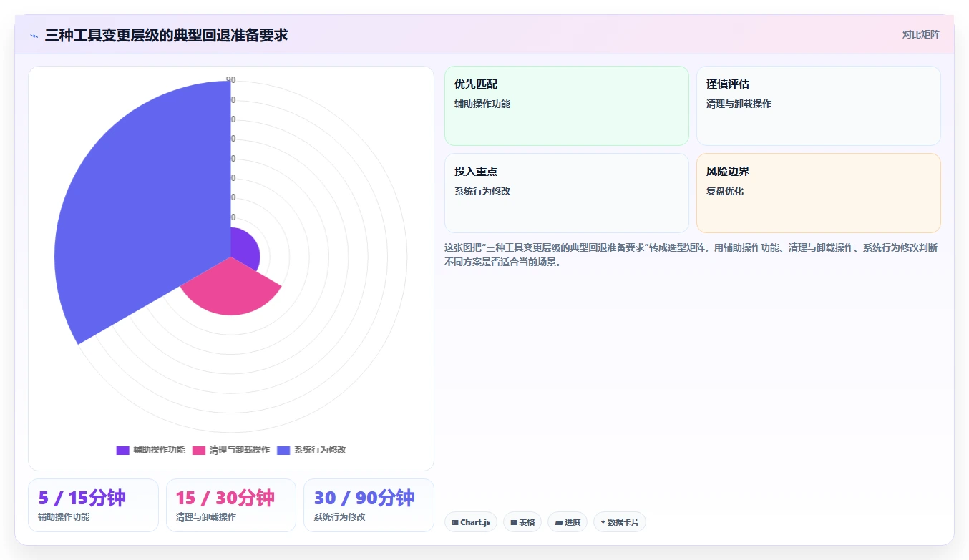Click the pink 清理与卸载操作 chart segment
Screen dimensions: 969x560
tap(230, 290)
